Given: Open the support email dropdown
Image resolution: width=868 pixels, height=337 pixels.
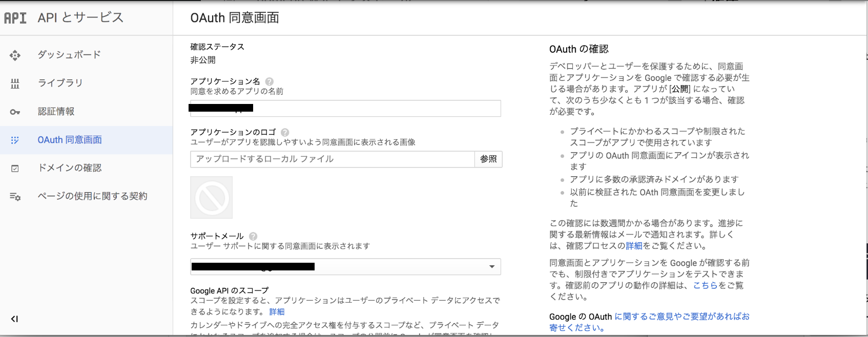Looking at the screenshot, I should point(345,267).
